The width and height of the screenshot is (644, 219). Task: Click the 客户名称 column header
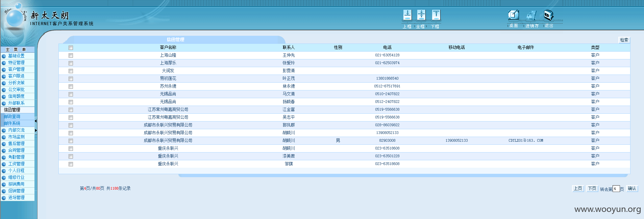coord(168,47)
